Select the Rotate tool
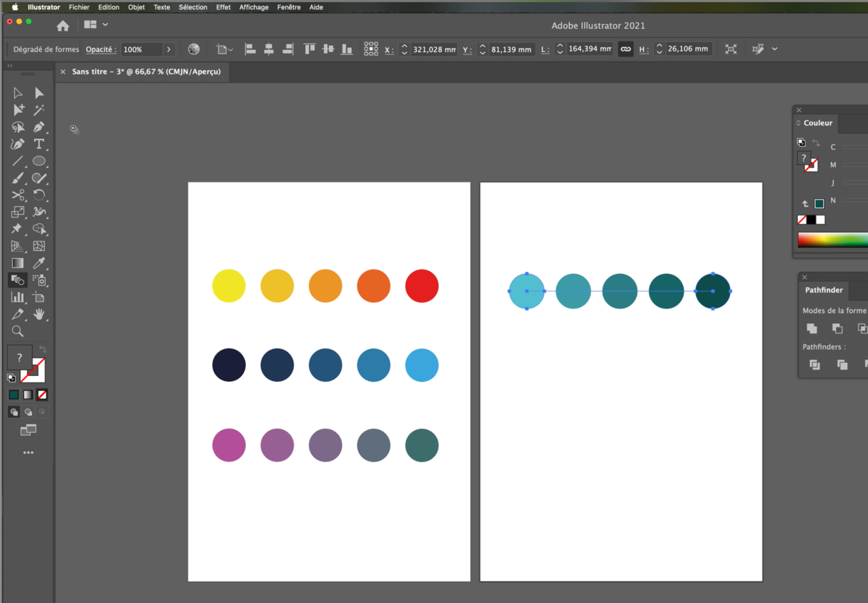Viewport: 868px width, 603px height. point(39,195)
